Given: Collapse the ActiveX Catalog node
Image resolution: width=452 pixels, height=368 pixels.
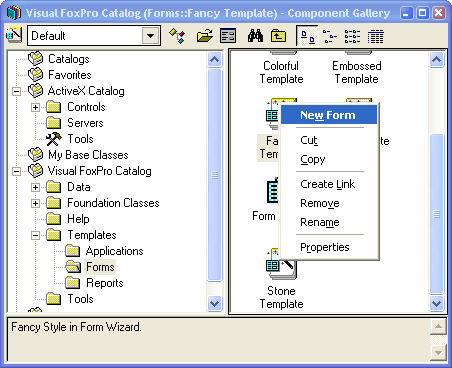Looking at the screenshot, I should coord(16,91).
